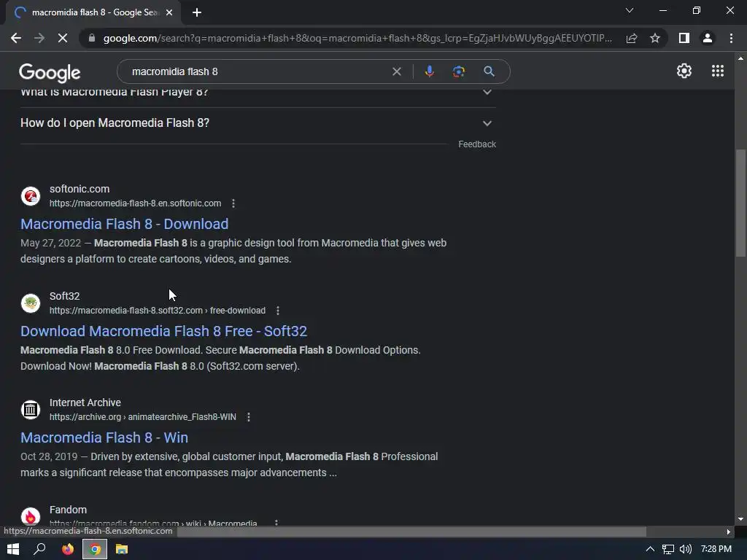Clear the Google search box
This screenshot has width=747, height=560.
[x=396, y=71]
